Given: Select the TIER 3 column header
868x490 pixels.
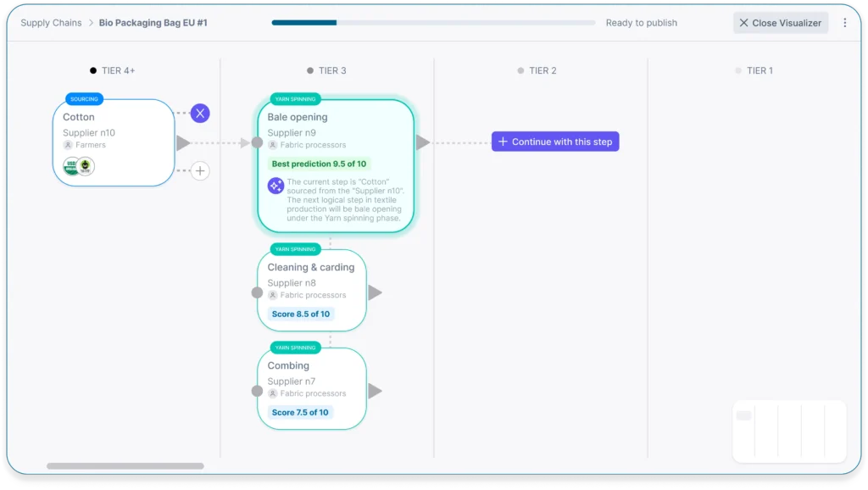Looking at the screenshot, I should [326, 70].
